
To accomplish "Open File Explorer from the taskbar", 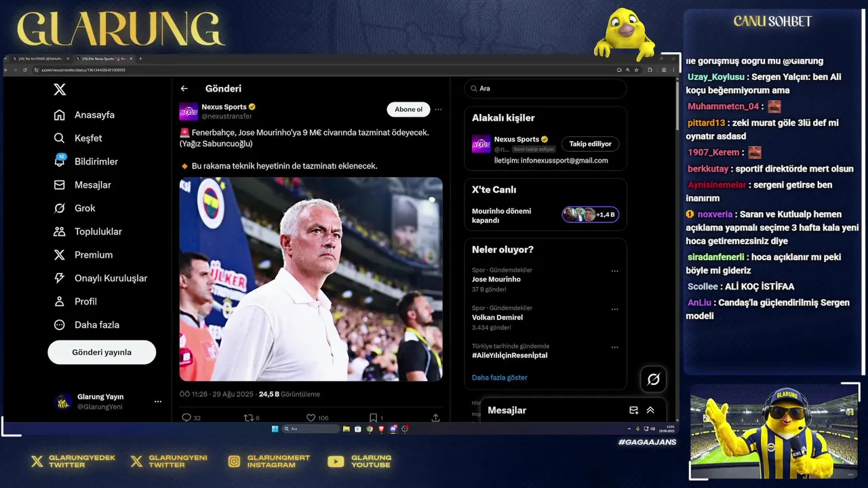I will 347,429.
